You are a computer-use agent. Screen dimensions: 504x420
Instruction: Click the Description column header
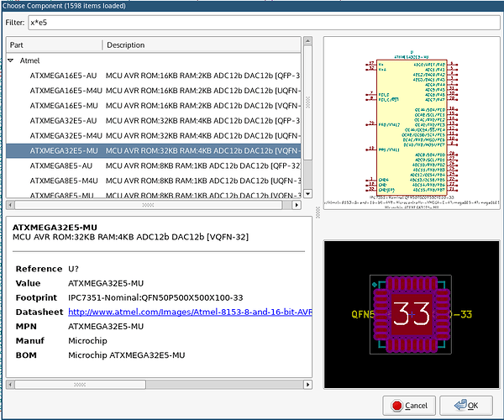(x=202, y=45)
